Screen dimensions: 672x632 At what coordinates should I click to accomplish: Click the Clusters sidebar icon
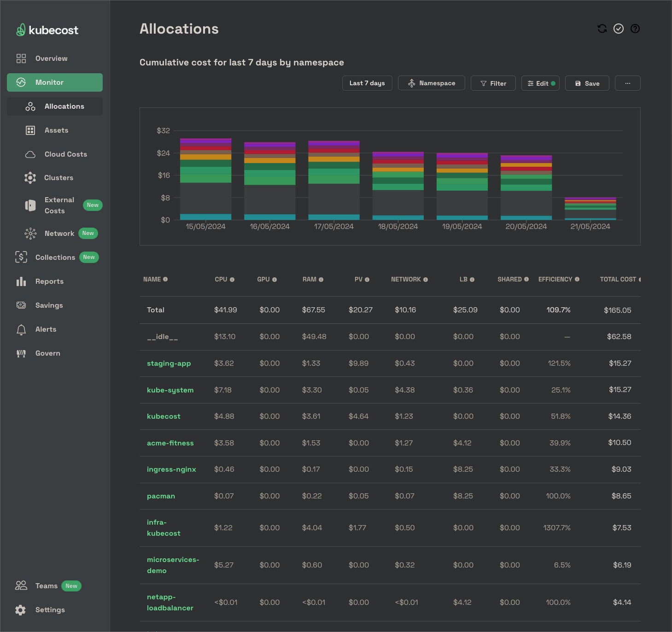point(30,178)
